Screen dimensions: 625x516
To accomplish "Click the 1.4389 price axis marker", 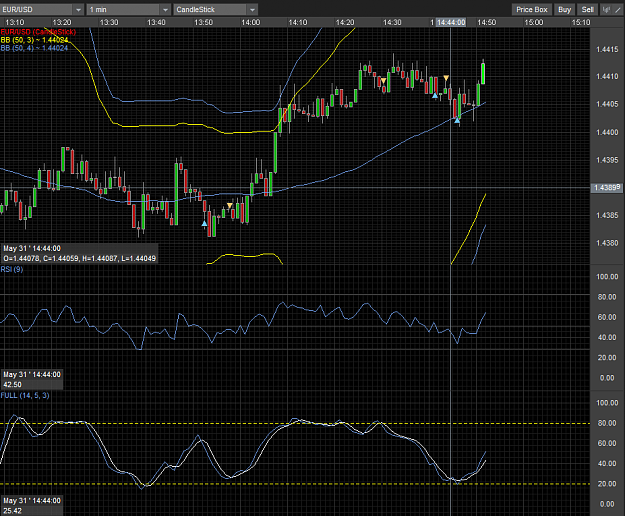I will pos(607,187).
